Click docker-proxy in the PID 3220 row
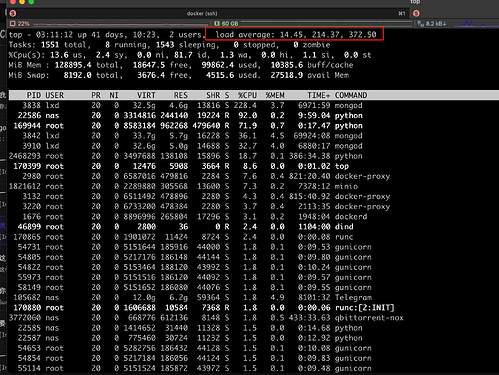Viewport: 499px width, 375px height. click(362, 206)
